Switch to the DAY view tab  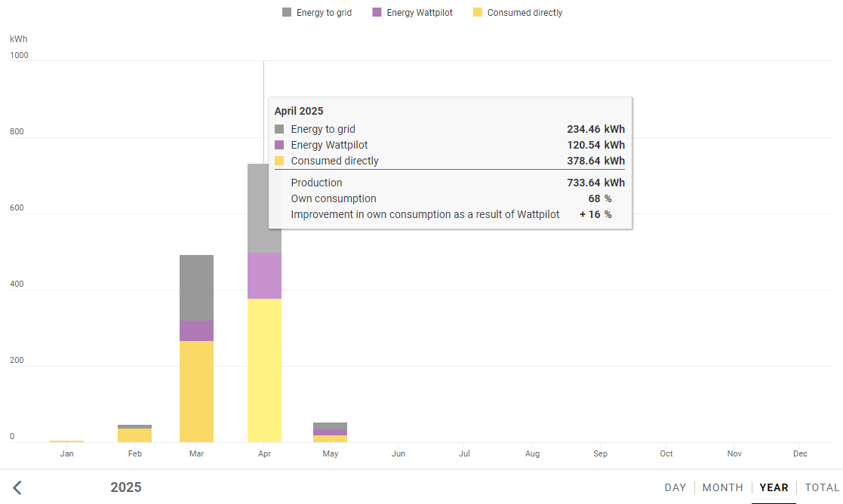(x=675, y=487)
